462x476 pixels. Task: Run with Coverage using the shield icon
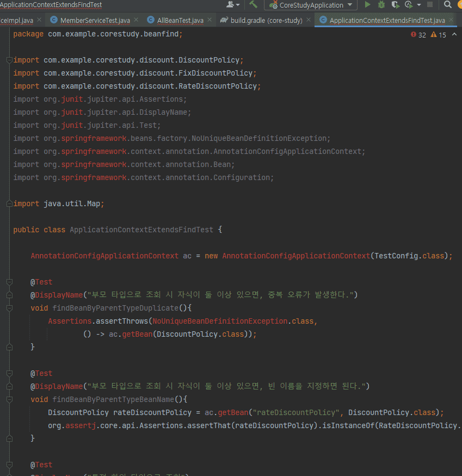[395, 5]
